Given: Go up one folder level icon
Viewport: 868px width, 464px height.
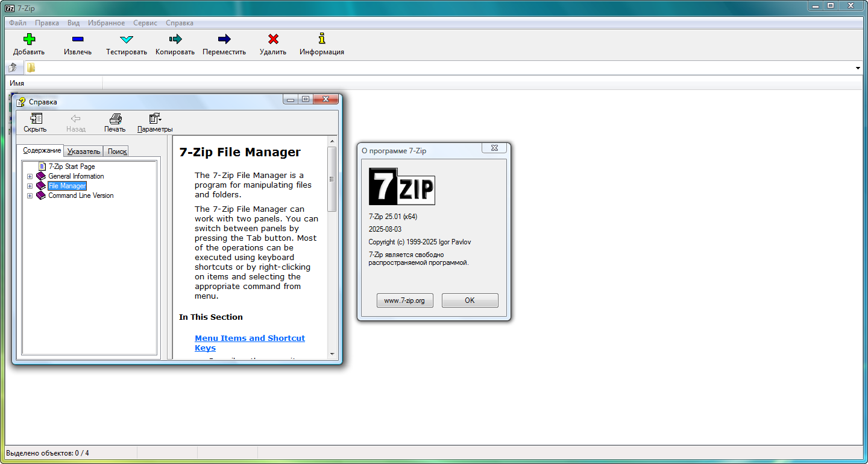Looking at the screenshot, I should point(13,68).
